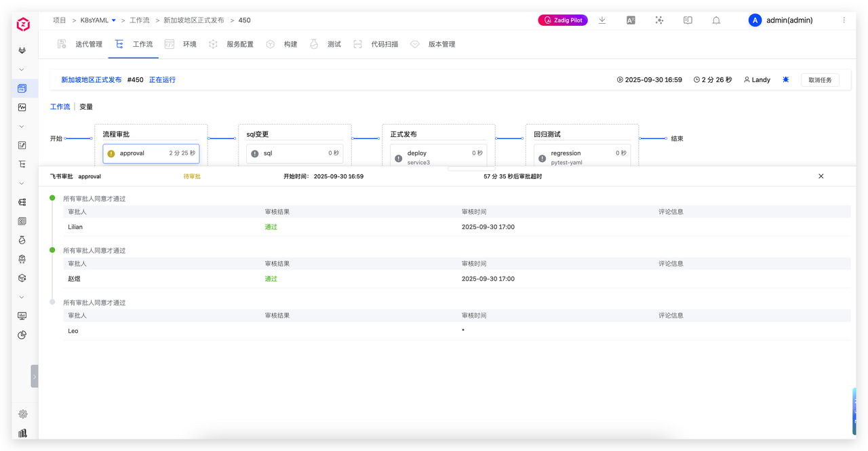Expand the collapsed left sidebar handle
868x451 pixels.
click(x=34, y=376)
